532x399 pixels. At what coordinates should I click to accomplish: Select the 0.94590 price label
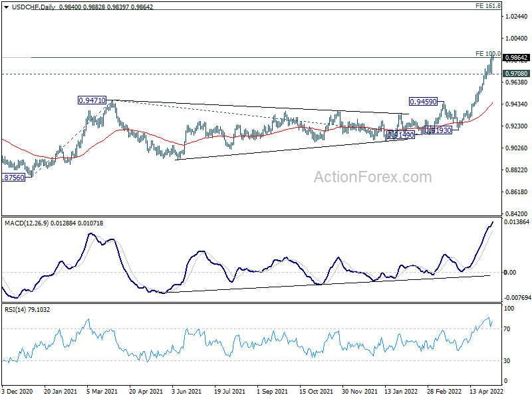(423, 102)
